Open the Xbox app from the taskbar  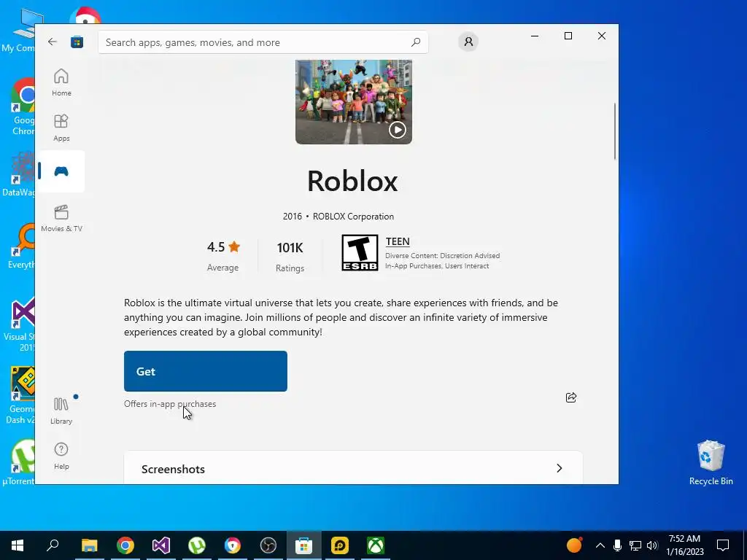pos(376,545)
